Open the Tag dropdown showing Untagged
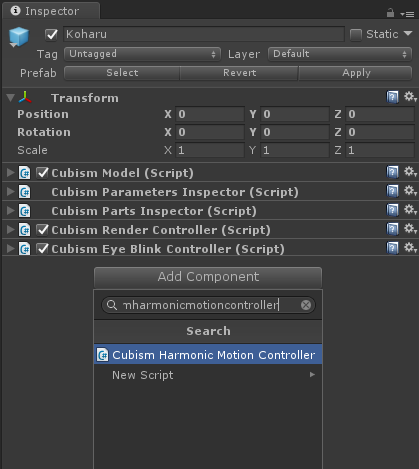The height and width of the screenshot is (469, 419). (x=143, y=54)
